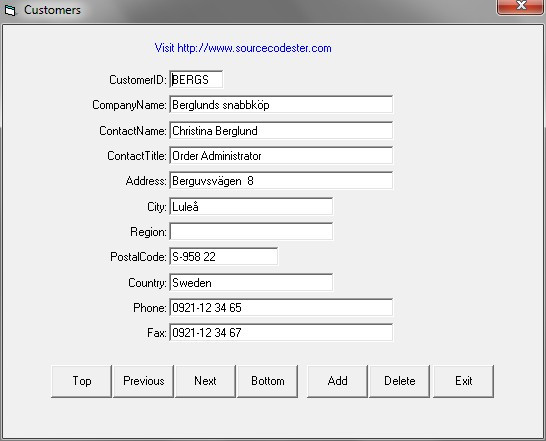The height and width of the screenshot is (441, 546).
Task: Click the Fax field 0921-12 34 67
Action: coord(281,333)
